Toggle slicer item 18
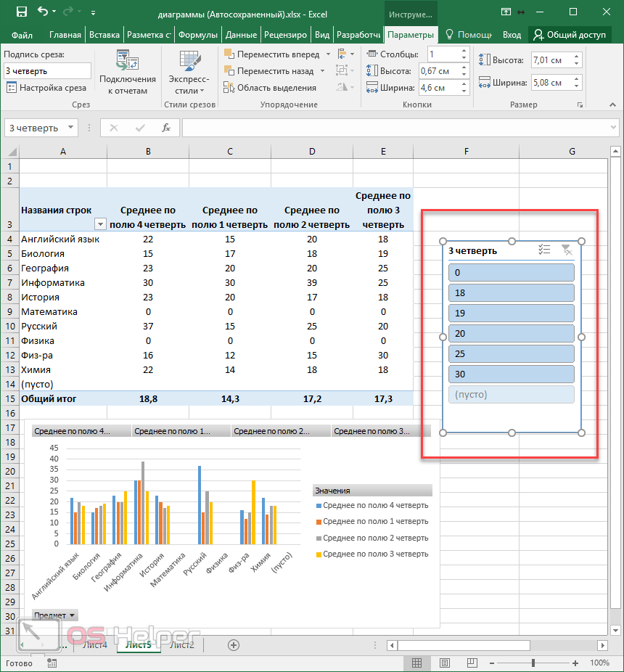The image size is (624, 672). [x=512, y=293]
